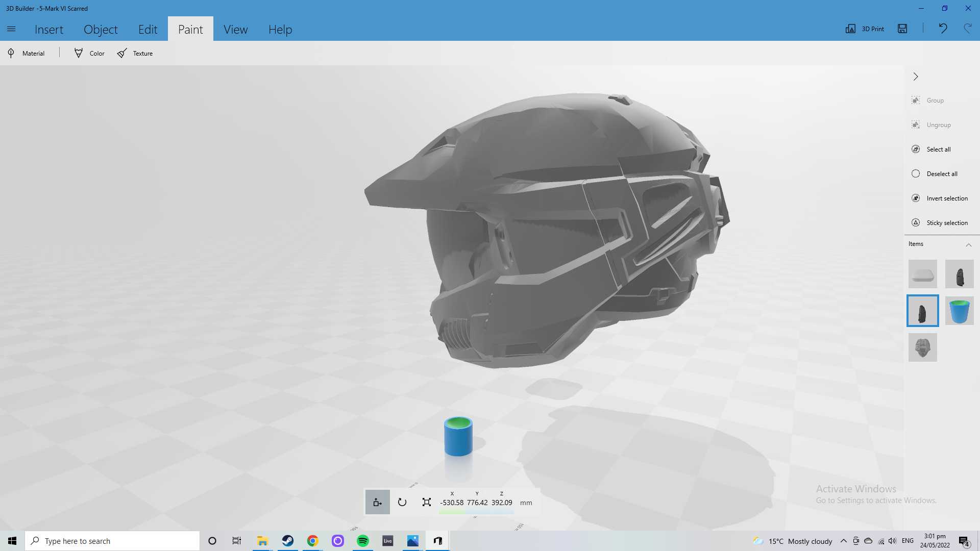Viewport: 980px width, 551px height.
Task: Select the blue cylinder in the viewport
Action: [458, 436]
